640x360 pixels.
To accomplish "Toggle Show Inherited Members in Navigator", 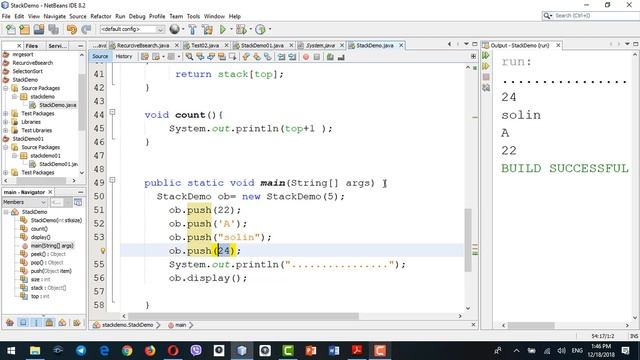I will pos(10,322).
